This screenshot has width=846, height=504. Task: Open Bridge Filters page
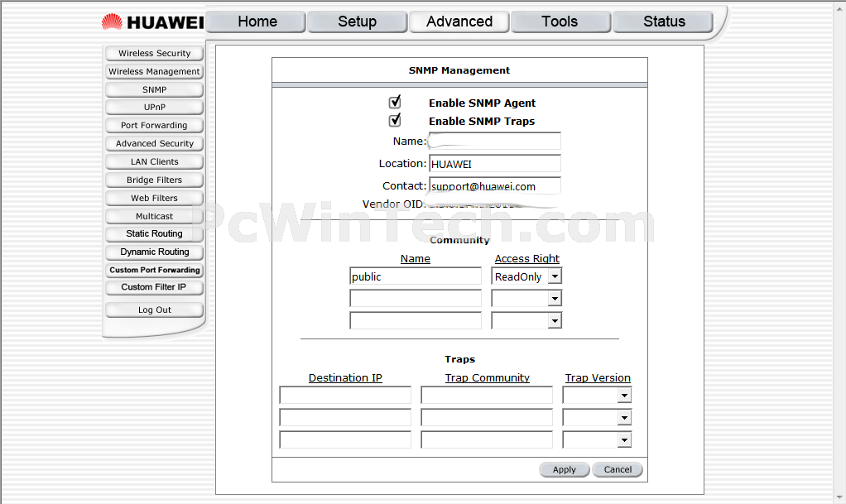click(154, 180)
